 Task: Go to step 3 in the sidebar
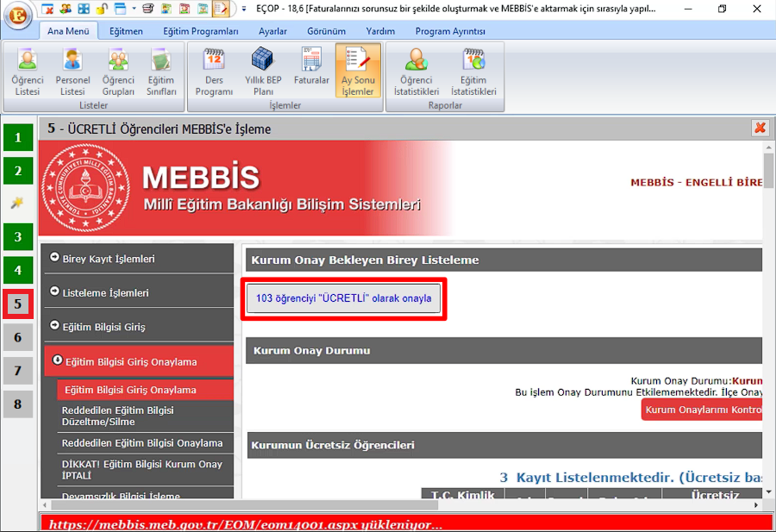click(18, 236)
